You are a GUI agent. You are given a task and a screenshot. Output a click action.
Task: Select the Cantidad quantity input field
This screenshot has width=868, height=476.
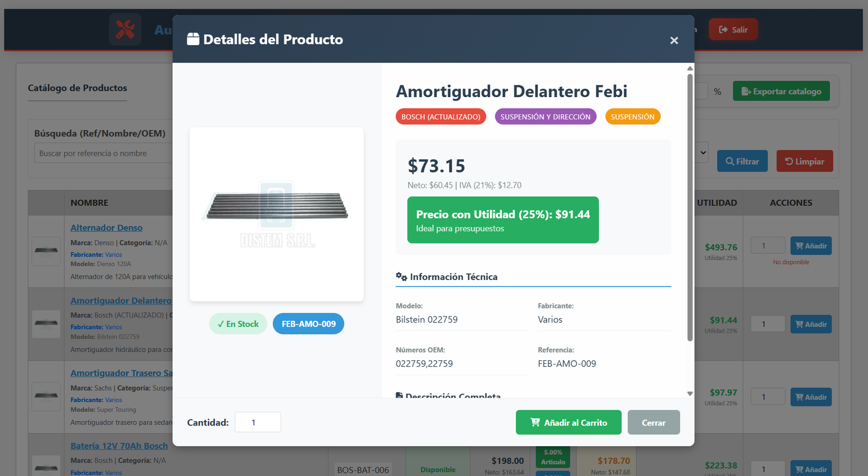(x=258, y=422)
